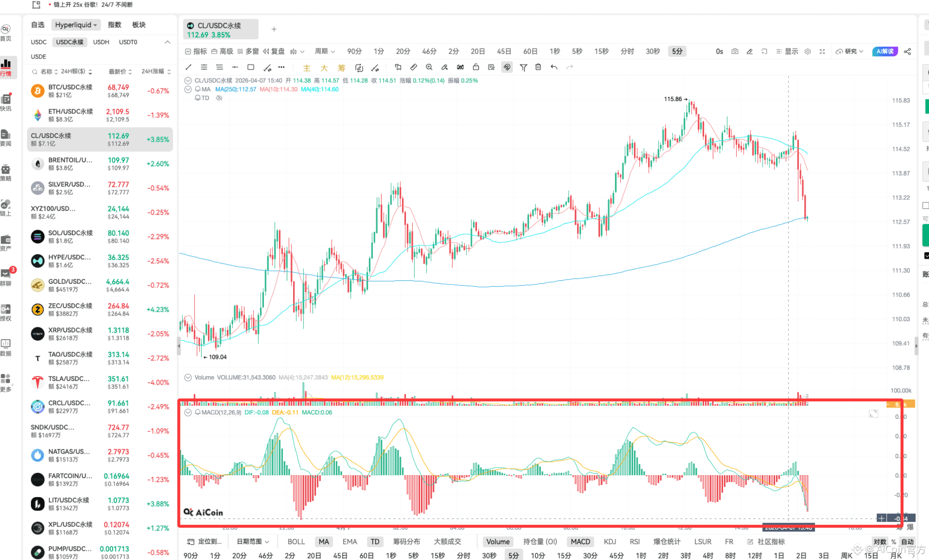Open the Hyperliquid exchange dropdown
Screen dimensions: 929x560
coord(76,25)
